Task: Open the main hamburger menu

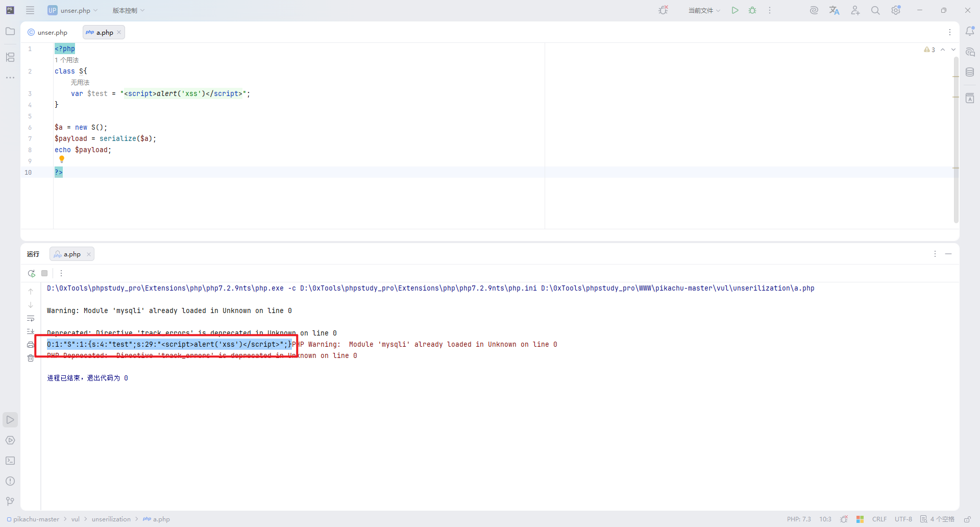Action: pos(30,10)
